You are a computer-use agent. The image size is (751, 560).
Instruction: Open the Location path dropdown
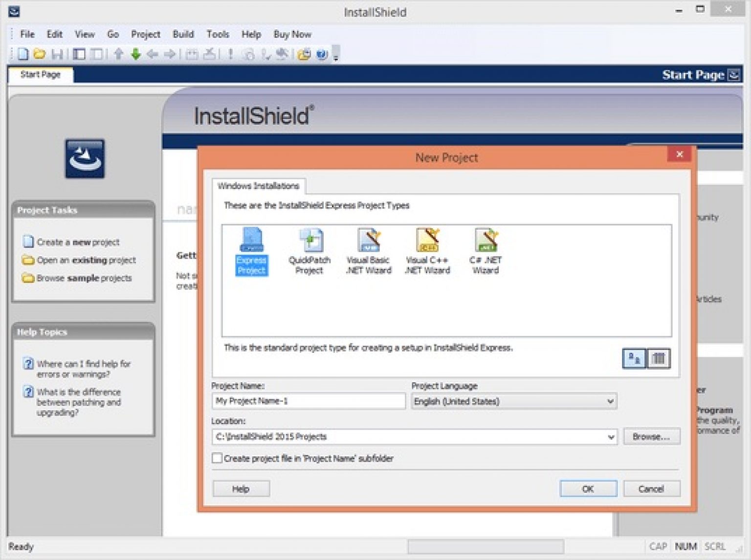(x=611, y=437)
